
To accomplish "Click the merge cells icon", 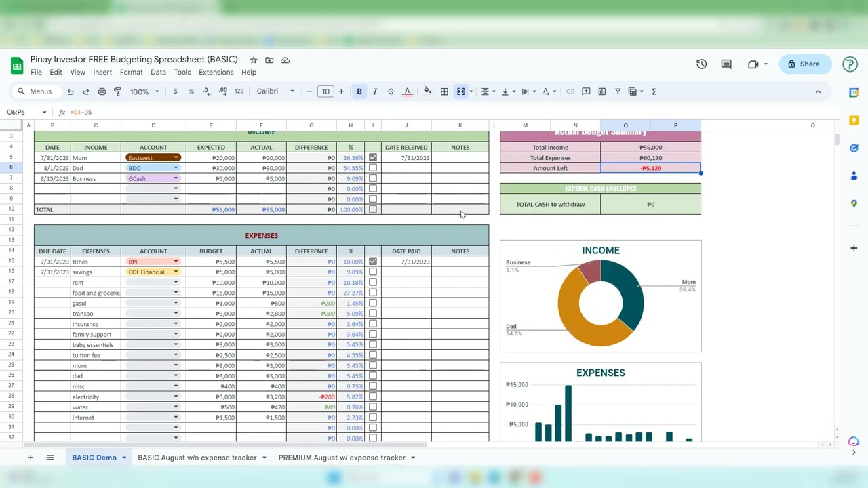I will pyautogui.click(x=460, y=91).
